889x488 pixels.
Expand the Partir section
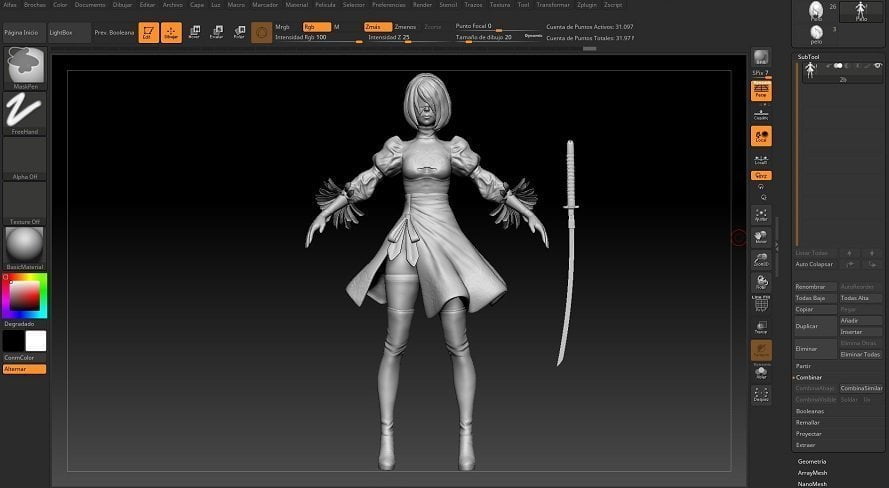coord(804,366)
